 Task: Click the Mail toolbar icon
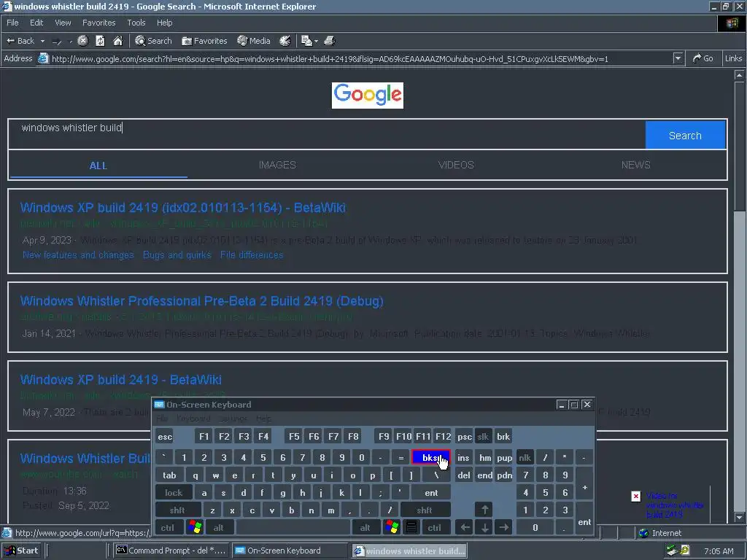click(x=306, y=41)
